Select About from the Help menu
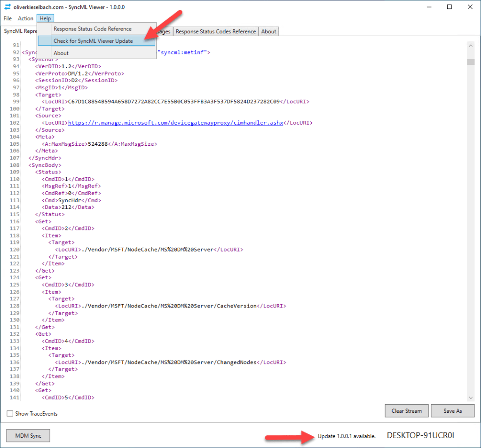The height and width of the screenshot is (448, 481). (x=61, y=53)
